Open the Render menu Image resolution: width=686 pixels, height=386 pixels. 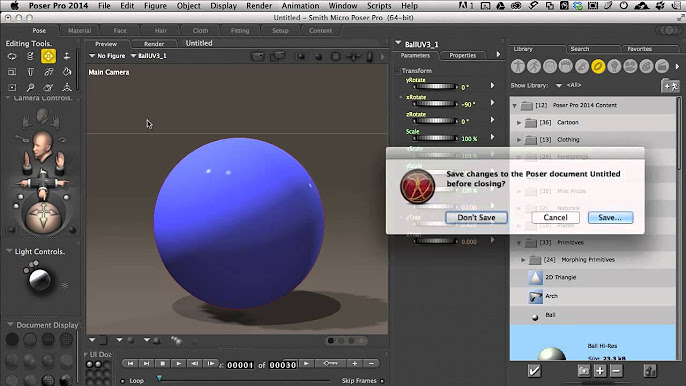(259, 6)
